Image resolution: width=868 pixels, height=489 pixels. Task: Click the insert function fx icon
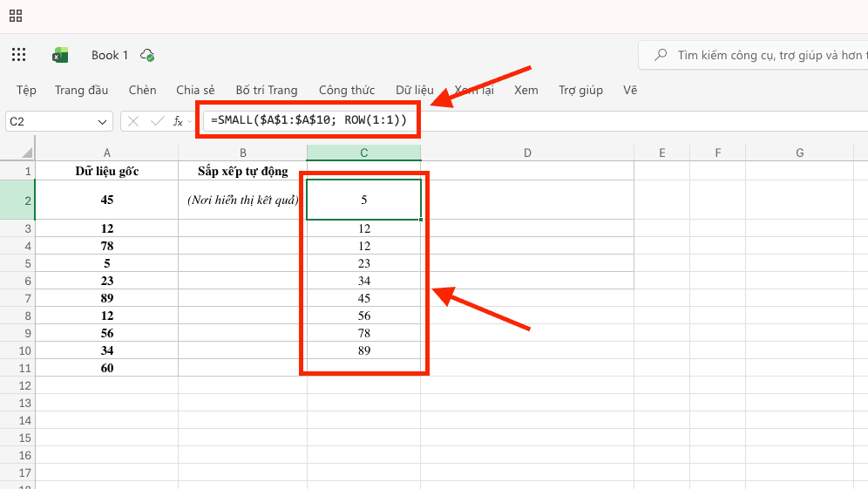click(x=178, y=121)
